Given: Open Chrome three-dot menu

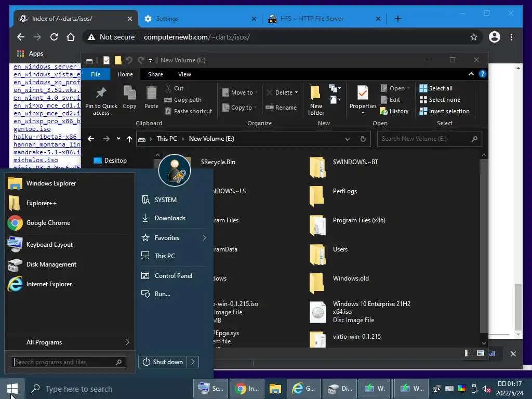Looking at the screenshot, I should point(511,37).
